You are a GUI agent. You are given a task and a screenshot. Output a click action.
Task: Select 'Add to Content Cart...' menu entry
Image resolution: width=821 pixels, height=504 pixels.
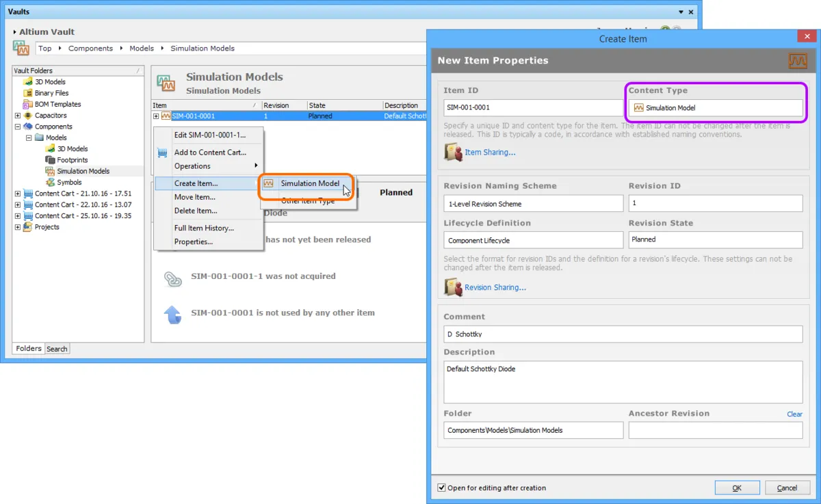click(x=209, y=152)
